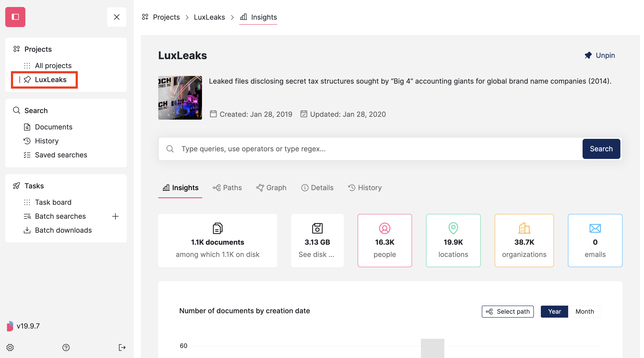Expand See disk usage on 3.13 GB card
This screenshot has height=358, width=644.
316,254
